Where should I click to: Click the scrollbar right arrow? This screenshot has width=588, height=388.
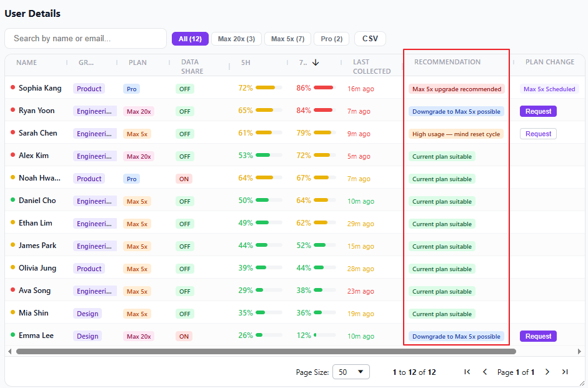(579, 351)
